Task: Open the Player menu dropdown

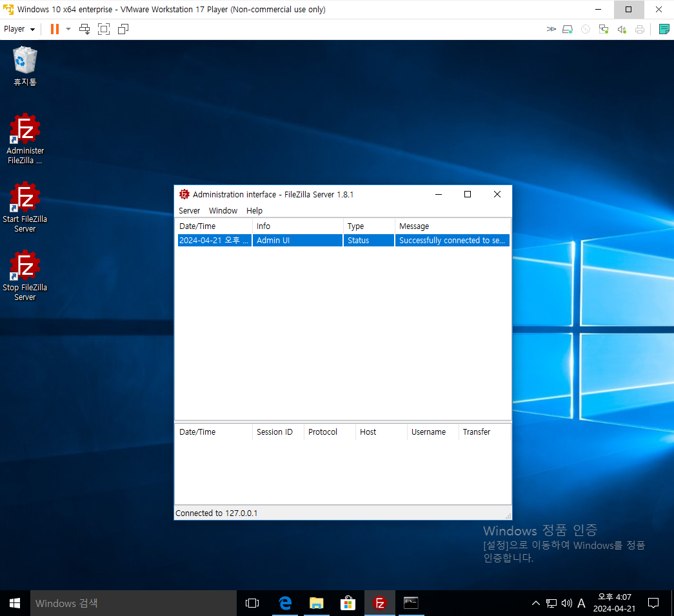Action: (19, 29)
